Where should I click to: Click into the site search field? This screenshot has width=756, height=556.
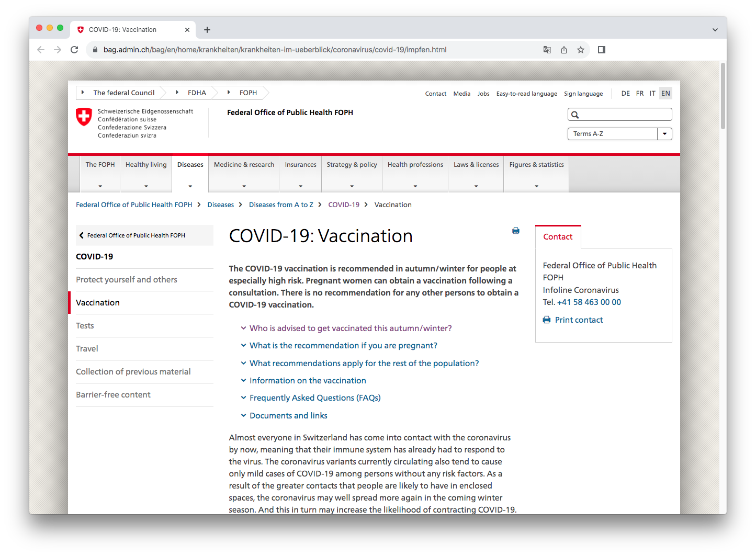[x=620, y=115]
